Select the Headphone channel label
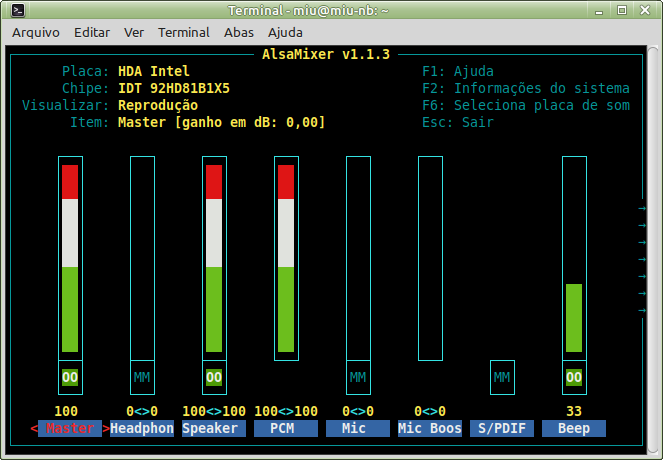Image resolution: width=663 pixels, height=460 pixels. [142, 428]
